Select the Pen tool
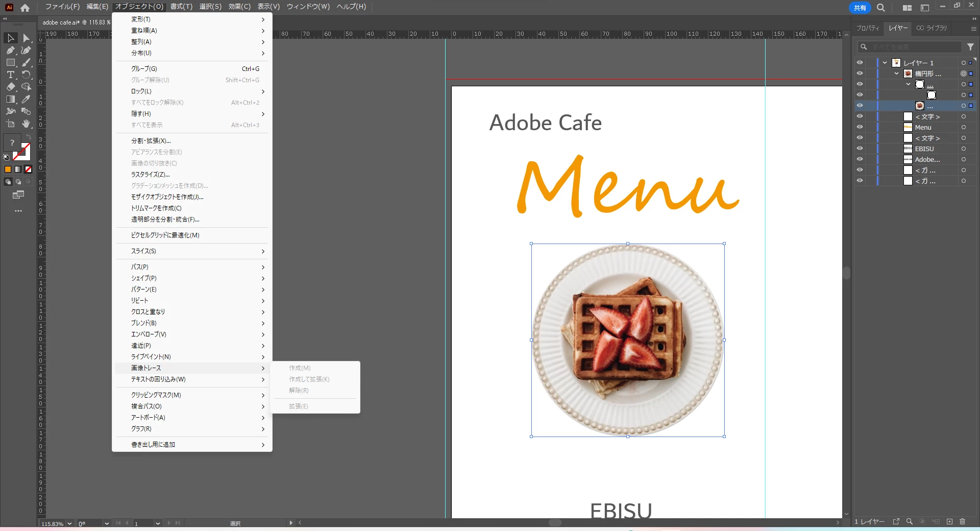The image size is (980, 531). click(11, 51)
